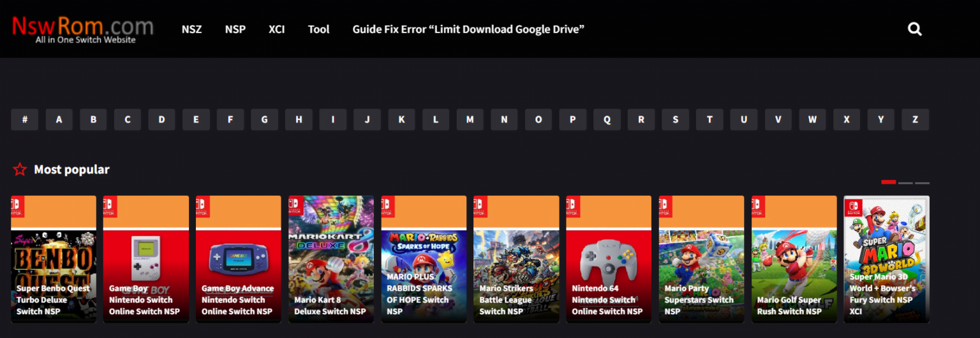Click the NswRom.com site logo

[x=83, y=29]
